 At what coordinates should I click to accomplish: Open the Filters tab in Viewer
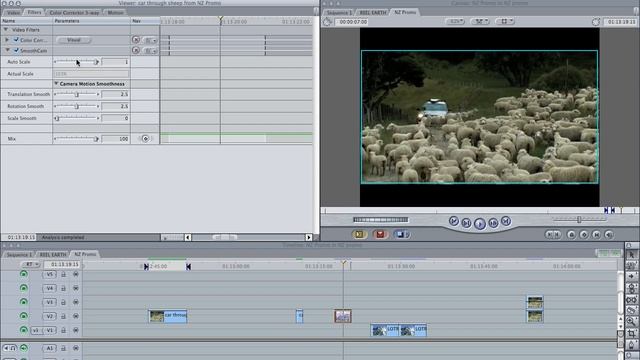34,12
